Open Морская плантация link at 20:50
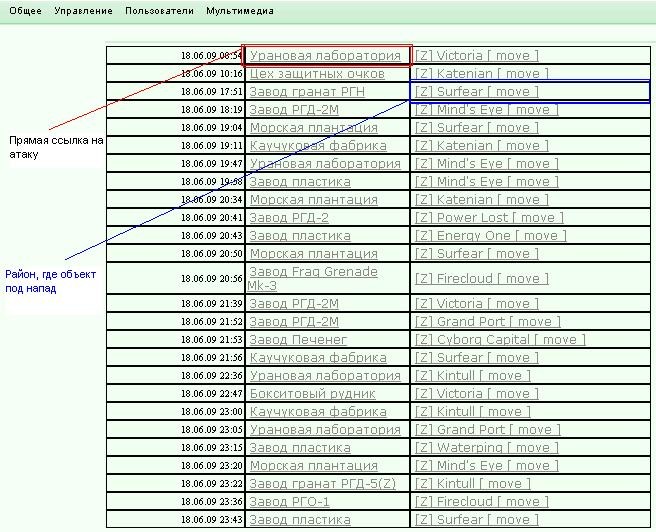The image size is (656, 532). [313, 253]
